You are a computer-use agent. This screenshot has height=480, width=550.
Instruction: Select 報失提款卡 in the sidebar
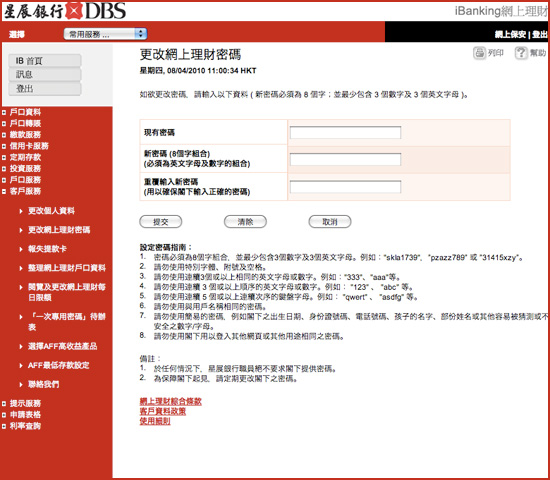(47, 249)
